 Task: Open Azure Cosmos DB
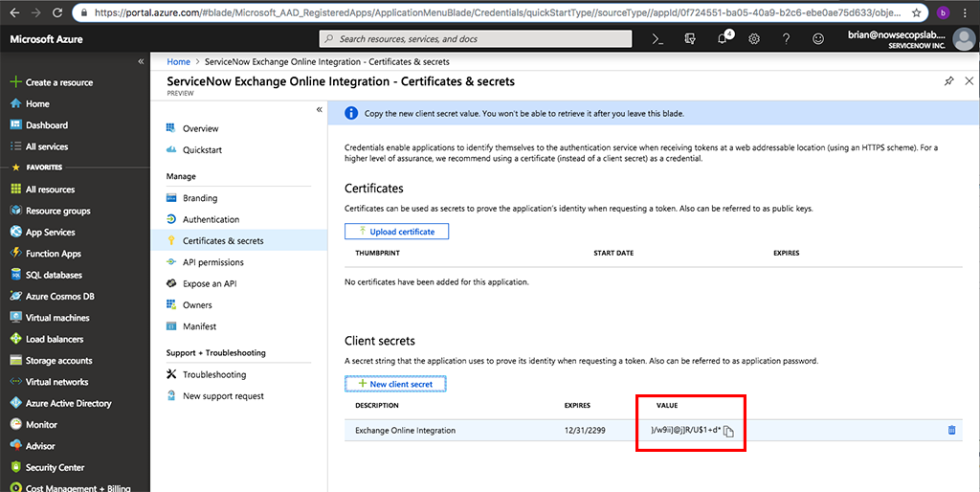53,297
